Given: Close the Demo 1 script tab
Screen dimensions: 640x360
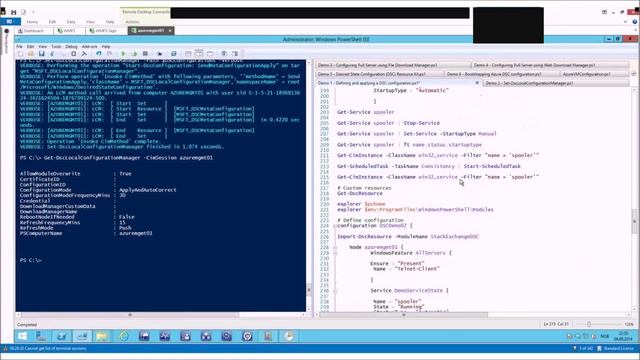Looking at the screenshot, I should pyautogui.click(x=477, y=83).
